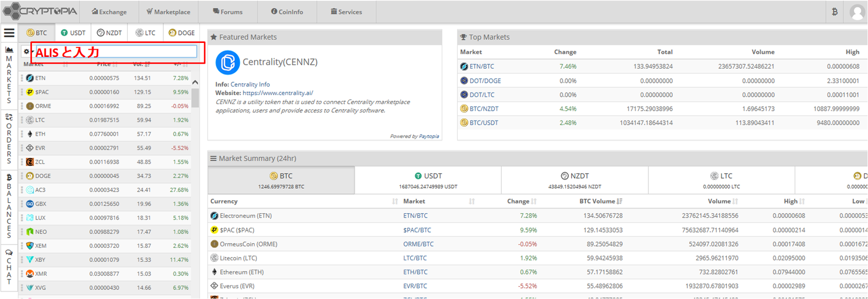This screenshot has height=299, width=868.
Task: Open the Exchange menu
Action: click(x=109, y=11)
